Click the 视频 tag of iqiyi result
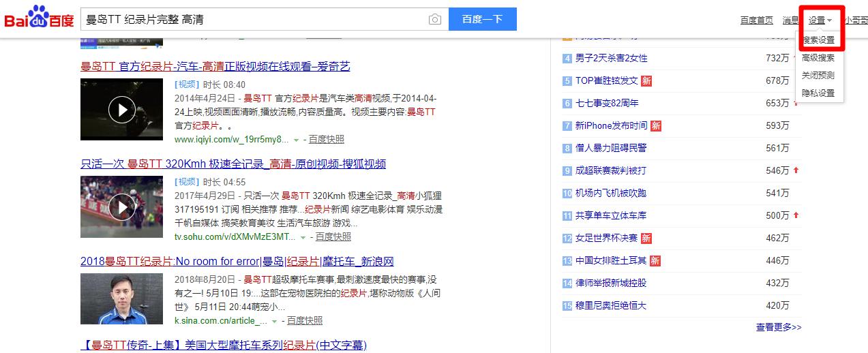The width and height of the screenshot is (868, 353). pyautogui.click(x=187, y=85)
